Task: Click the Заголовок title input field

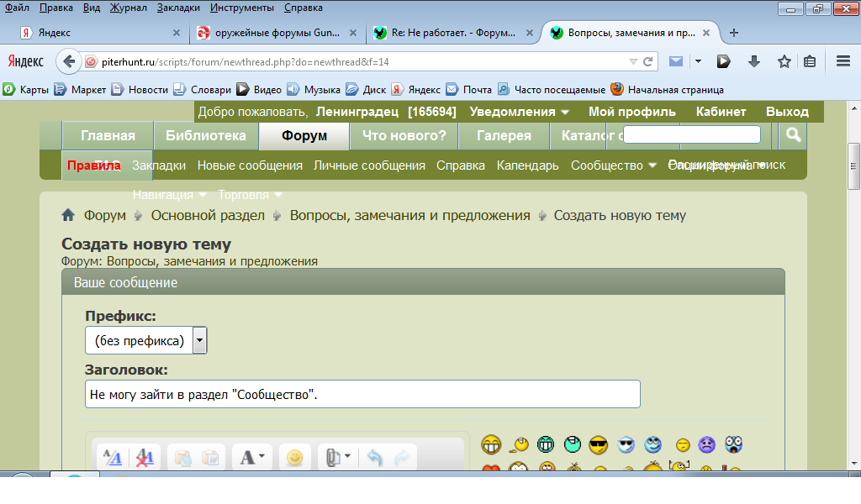Action: (362, 394)
